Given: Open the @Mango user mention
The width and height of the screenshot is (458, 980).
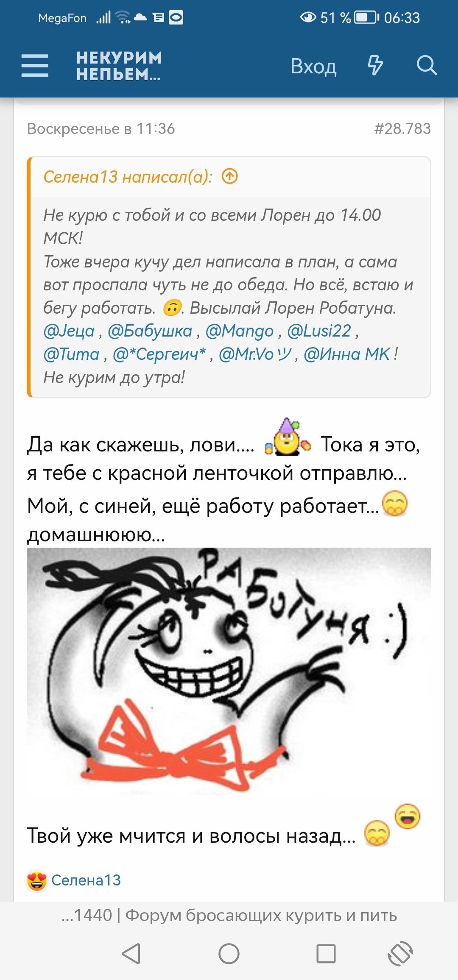Looking at the screenshot, I should (x=240, y=331).
